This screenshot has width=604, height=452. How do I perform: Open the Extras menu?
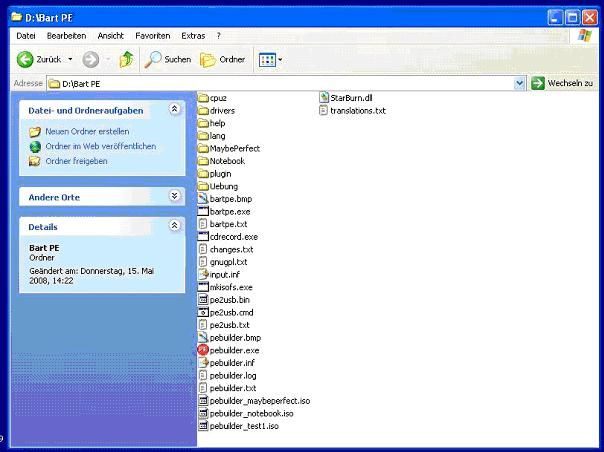[193, 36]
